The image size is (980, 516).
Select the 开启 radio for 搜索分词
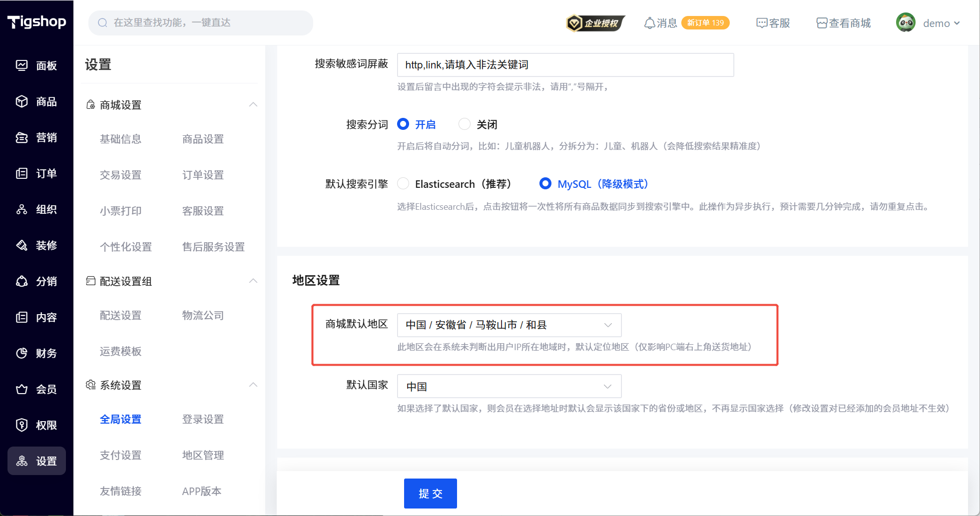coord(403,124)
